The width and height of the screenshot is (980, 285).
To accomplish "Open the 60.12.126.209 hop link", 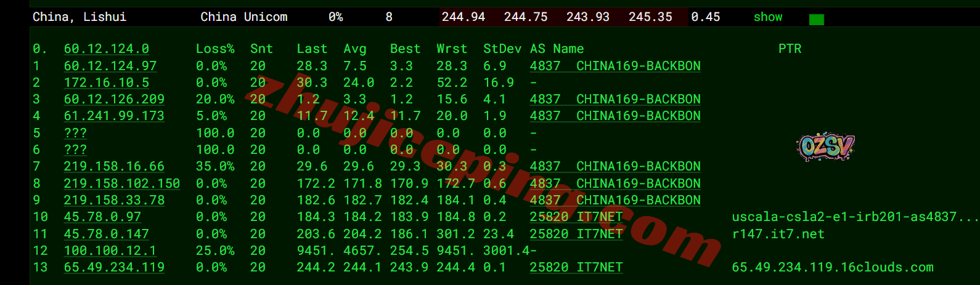I will [x=114, y=99].
